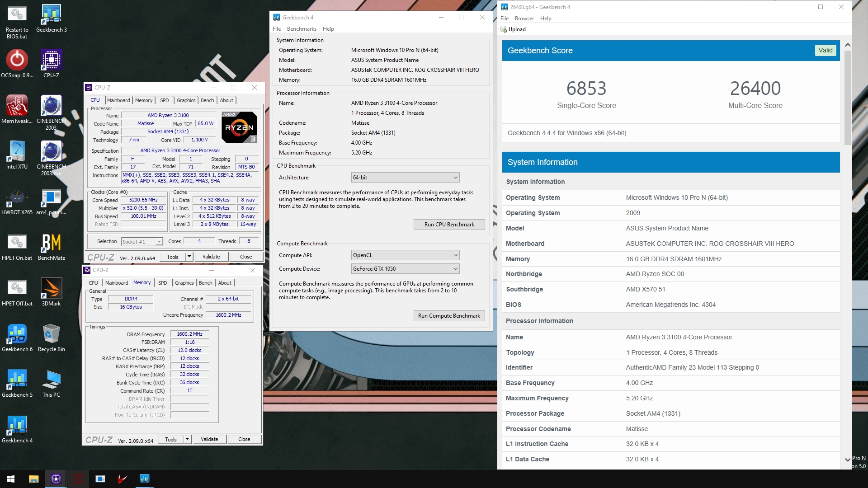
Task: Open This PC desktop icon
Action: point(51,384)
